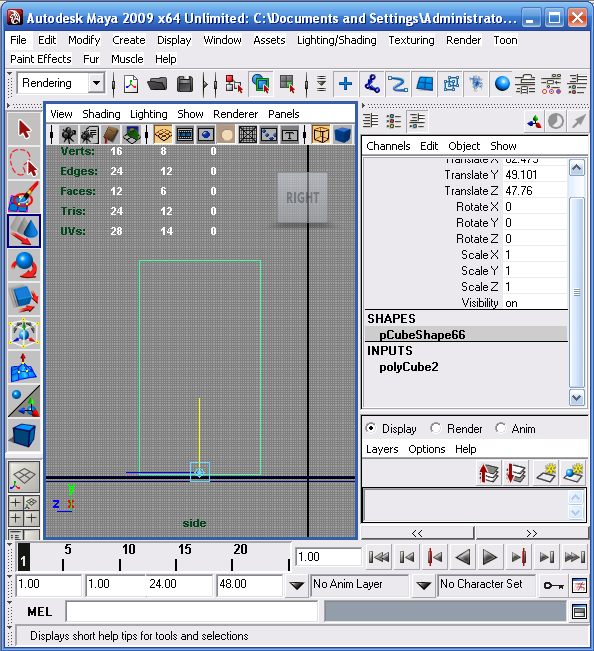Play the animation forward
This screenshot has width=594, height=651.
(x=490, y=557)
